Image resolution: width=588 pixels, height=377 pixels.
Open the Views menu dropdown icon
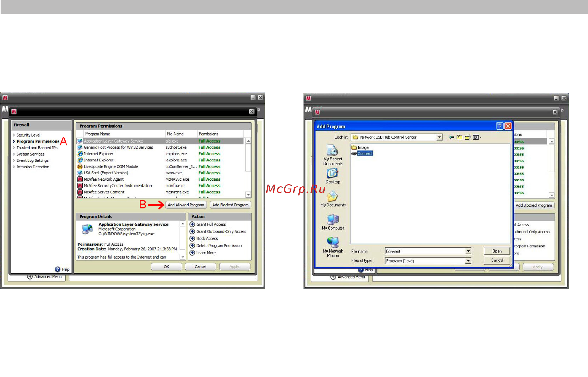pos(477,137)
